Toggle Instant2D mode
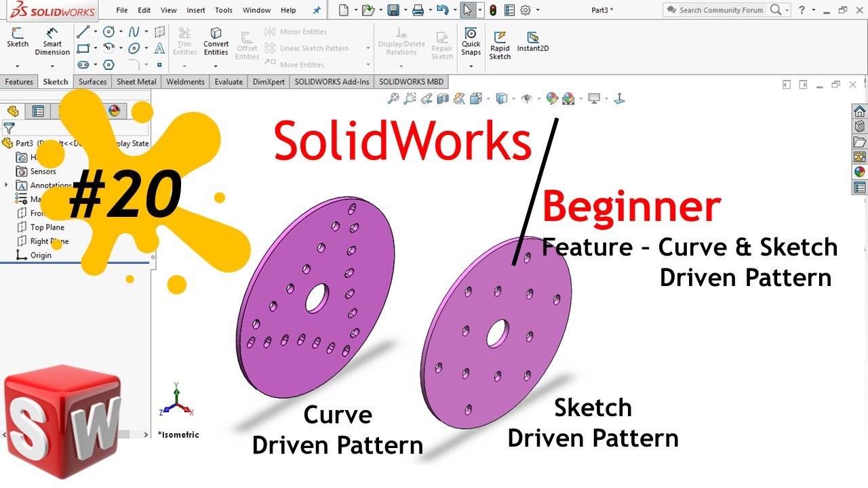 (532, 41)
